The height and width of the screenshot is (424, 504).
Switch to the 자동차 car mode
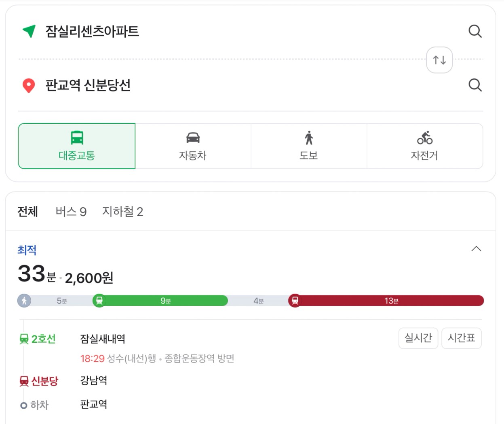(193, 146)
